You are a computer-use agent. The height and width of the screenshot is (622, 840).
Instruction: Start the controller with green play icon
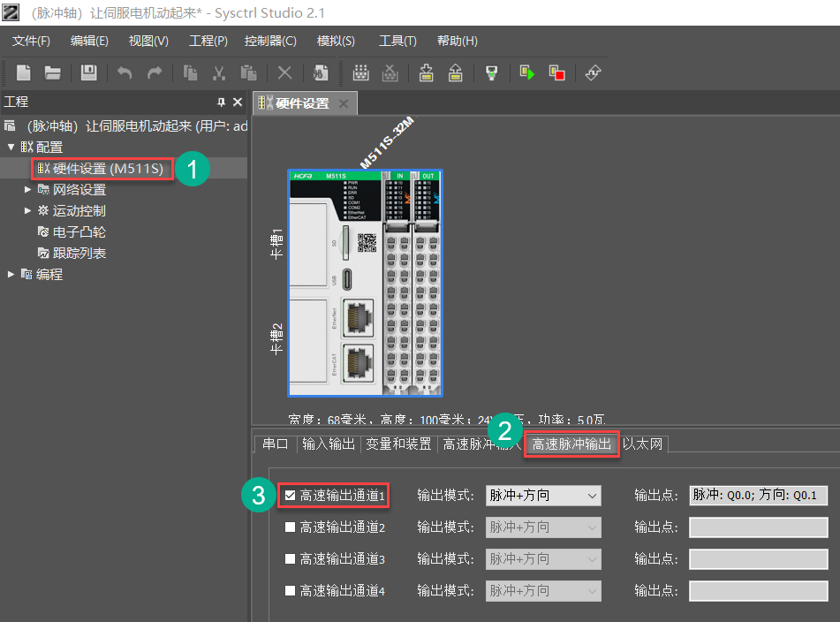[527, 72]
